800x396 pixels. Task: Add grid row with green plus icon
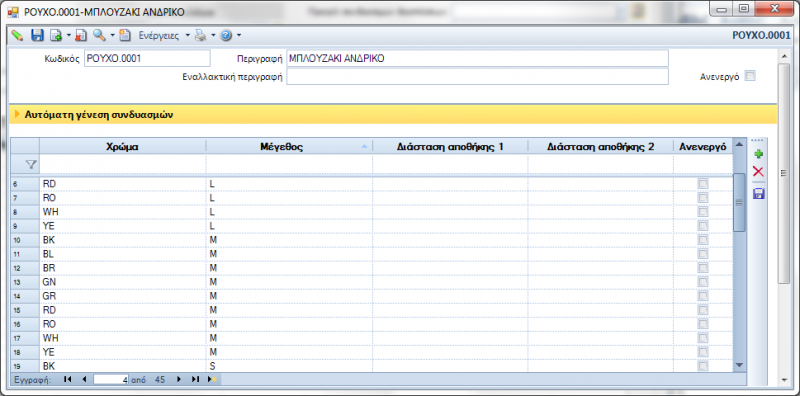[759, 154]
